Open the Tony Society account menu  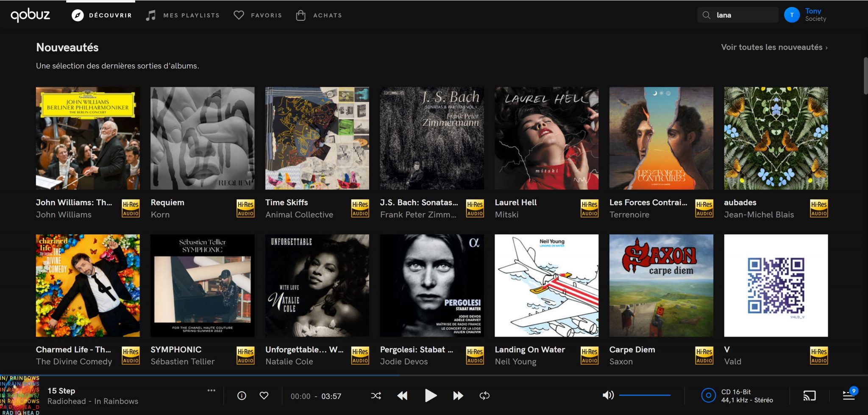coord(815,15)
